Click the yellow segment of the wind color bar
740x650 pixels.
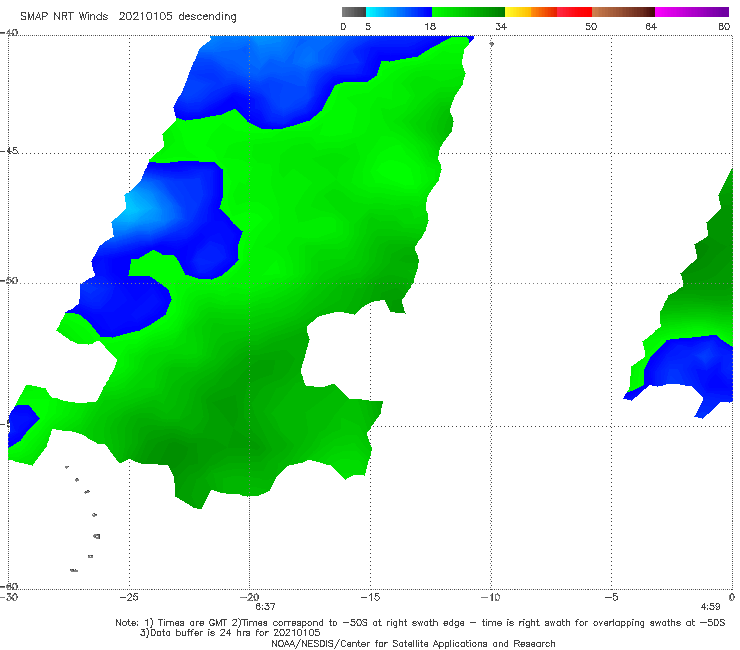point(518,12)
